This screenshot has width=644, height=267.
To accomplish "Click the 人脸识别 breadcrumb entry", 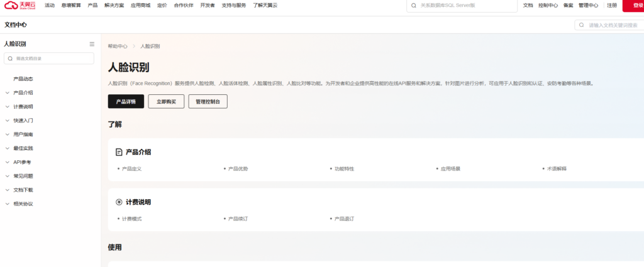I will point(150,46).
